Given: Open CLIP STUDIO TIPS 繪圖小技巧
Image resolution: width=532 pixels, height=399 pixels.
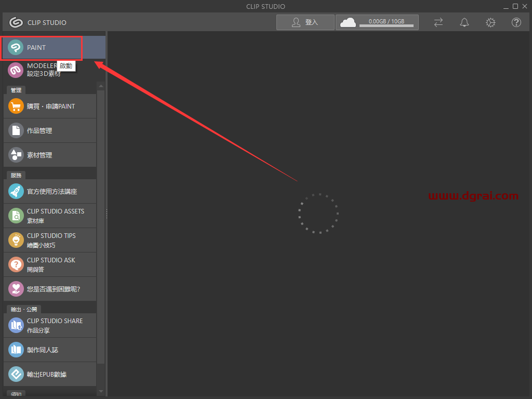Looking at the screenshot, I should click(x=50, y=240).
